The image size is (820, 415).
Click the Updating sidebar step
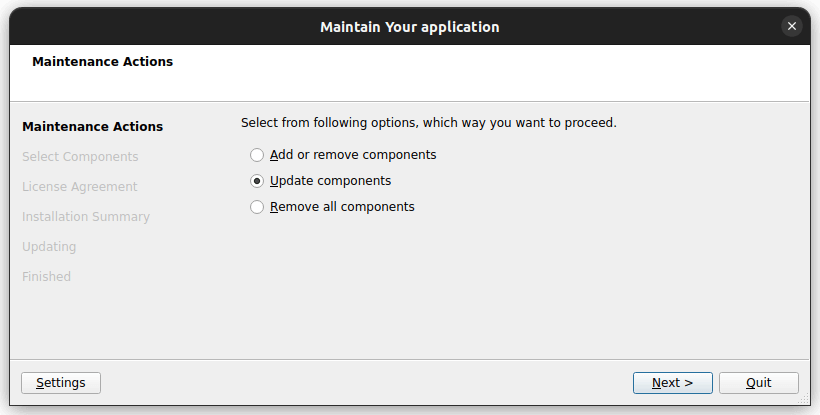49,247
